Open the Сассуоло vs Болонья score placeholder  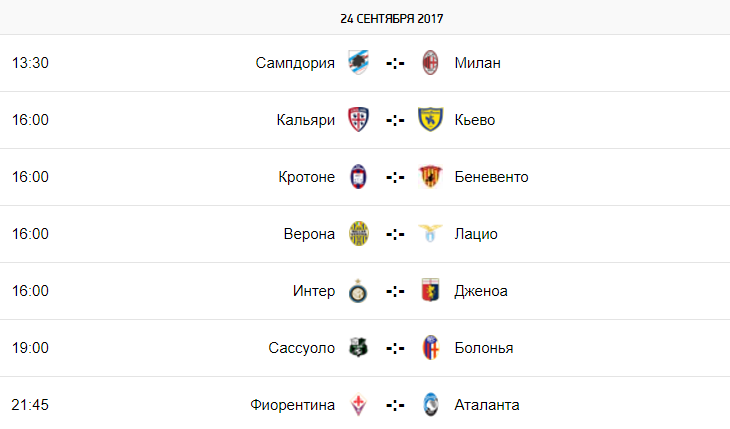[x=395, y=348]
